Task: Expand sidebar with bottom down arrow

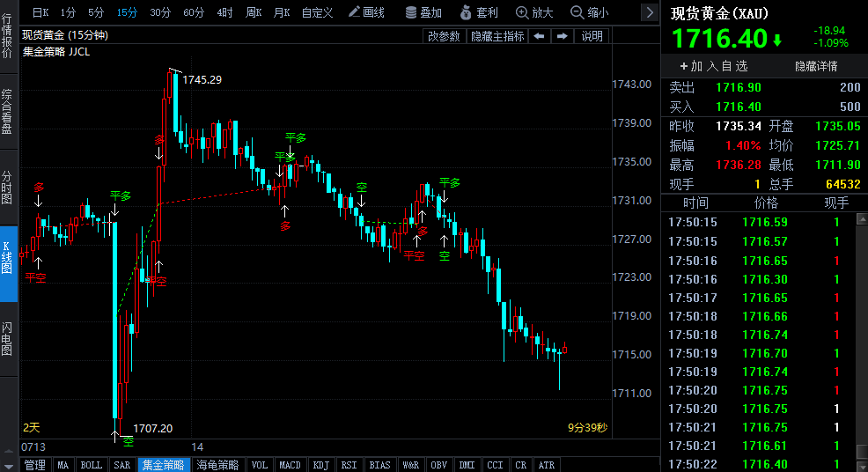Action: (x=8, y=466)
